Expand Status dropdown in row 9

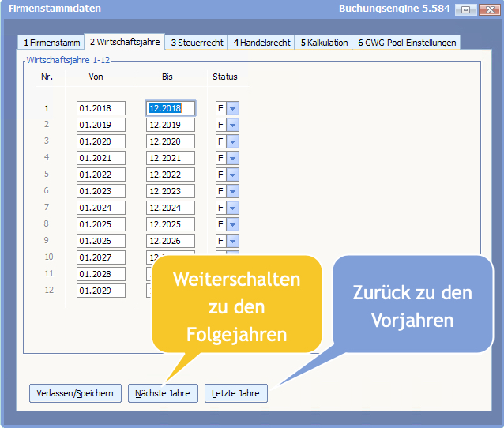233,241
